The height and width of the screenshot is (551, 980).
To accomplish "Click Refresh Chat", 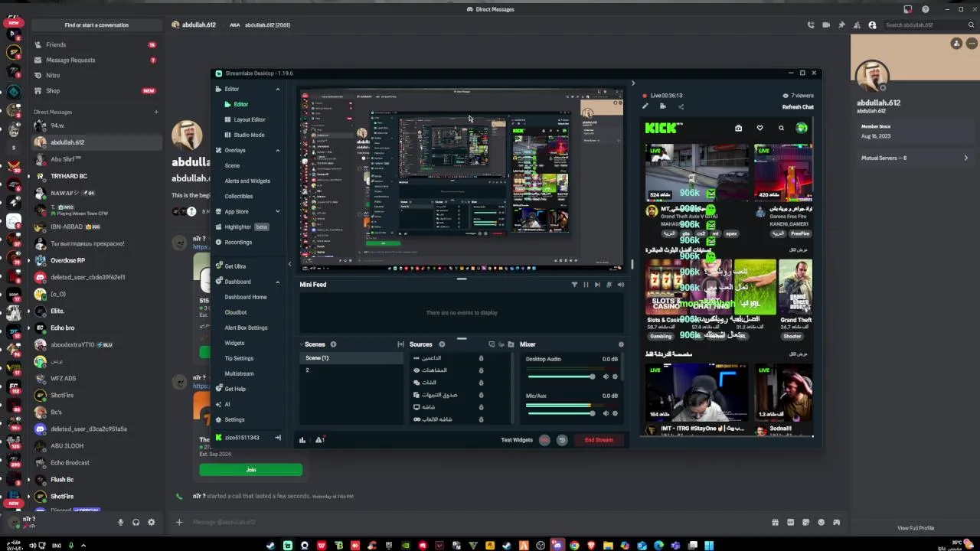I will [x=798, y=107].
